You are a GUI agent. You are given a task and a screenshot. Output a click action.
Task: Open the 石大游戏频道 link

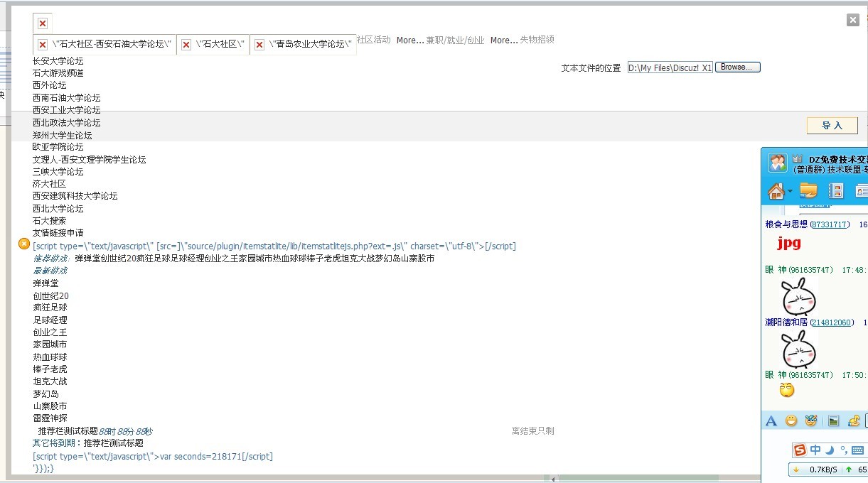(58, 73)
